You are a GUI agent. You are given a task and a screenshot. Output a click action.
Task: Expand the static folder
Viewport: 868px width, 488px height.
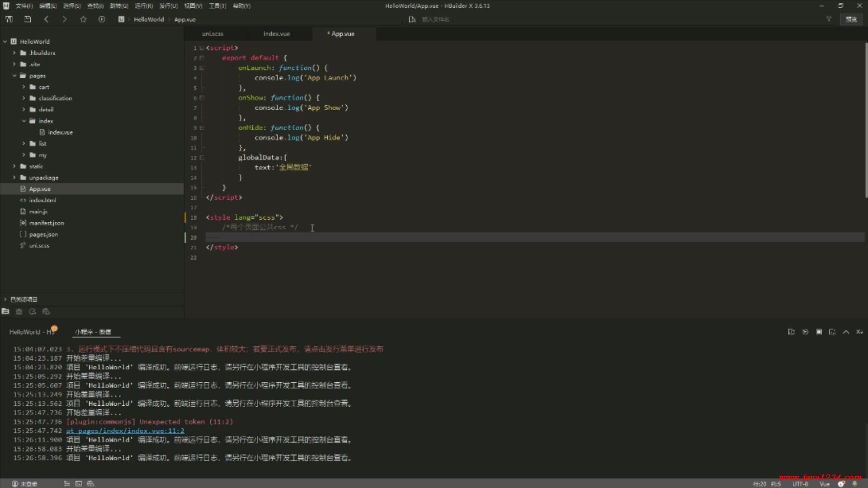pyautogui.click(x=14, y=166)
